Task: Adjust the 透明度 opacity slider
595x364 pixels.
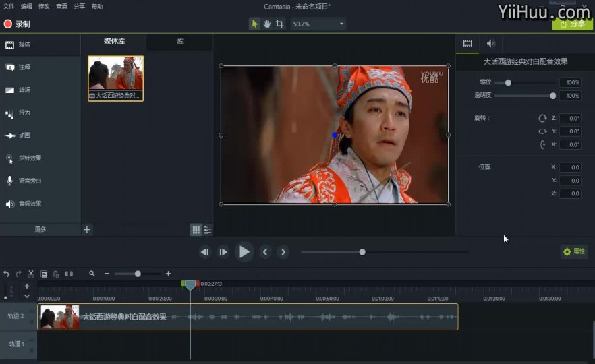Action: pyautogui.click(x=553, y=96)
